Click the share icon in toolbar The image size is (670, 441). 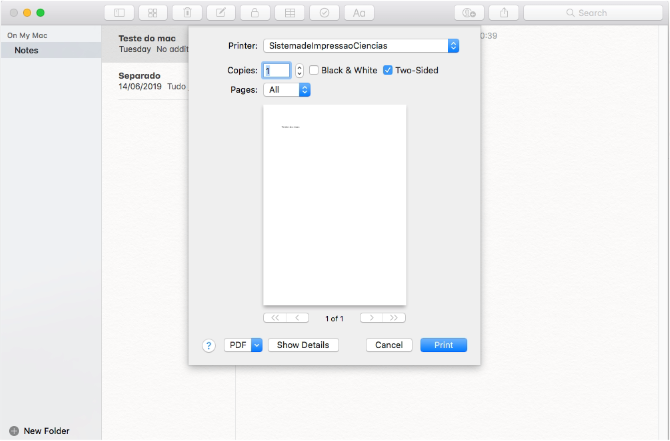coord(503,12)
